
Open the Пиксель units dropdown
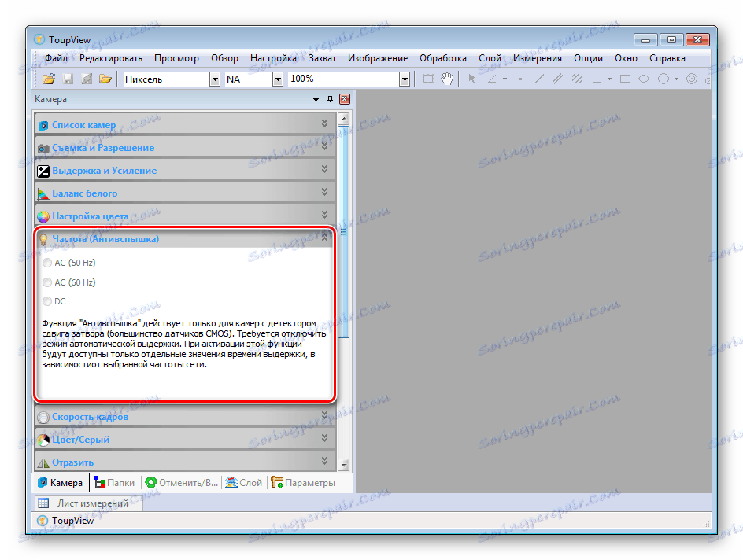(x=215, y=79)
